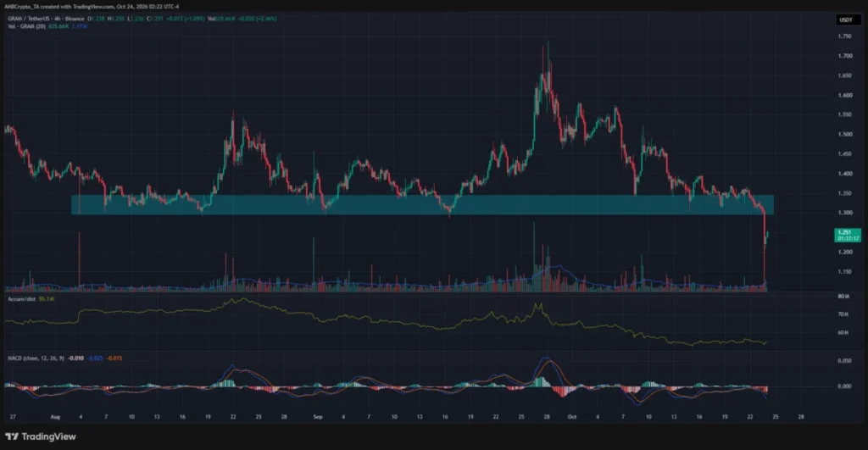Image resolution: width=868 pixels, height=450 pixels.
Task: Select the teal support zone rectangle
Action: (x=422, y=204)
